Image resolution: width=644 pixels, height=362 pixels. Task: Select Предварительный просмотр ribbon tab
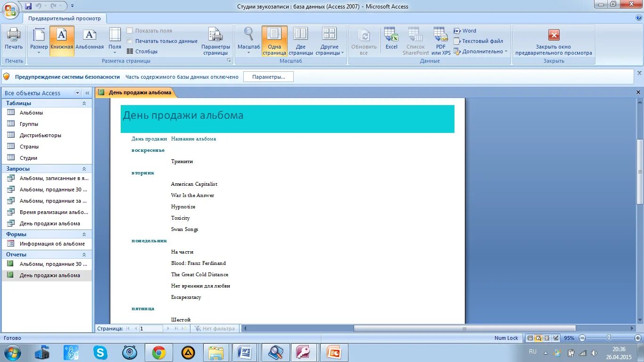coord(65,18)
